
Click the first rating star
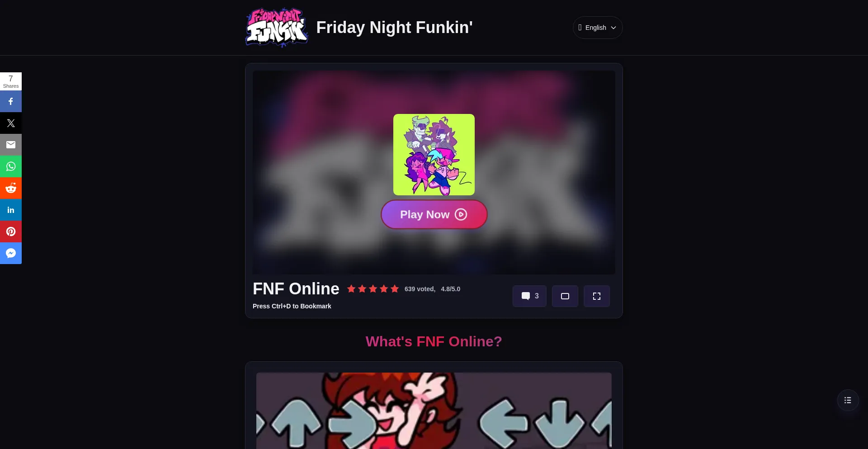351,289
